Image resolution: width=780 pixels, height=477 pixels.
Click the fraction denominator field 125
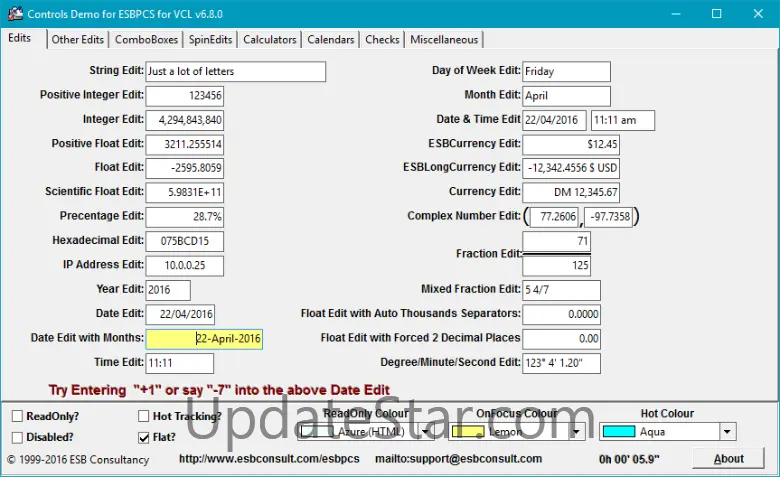click(x=557, y=266)
